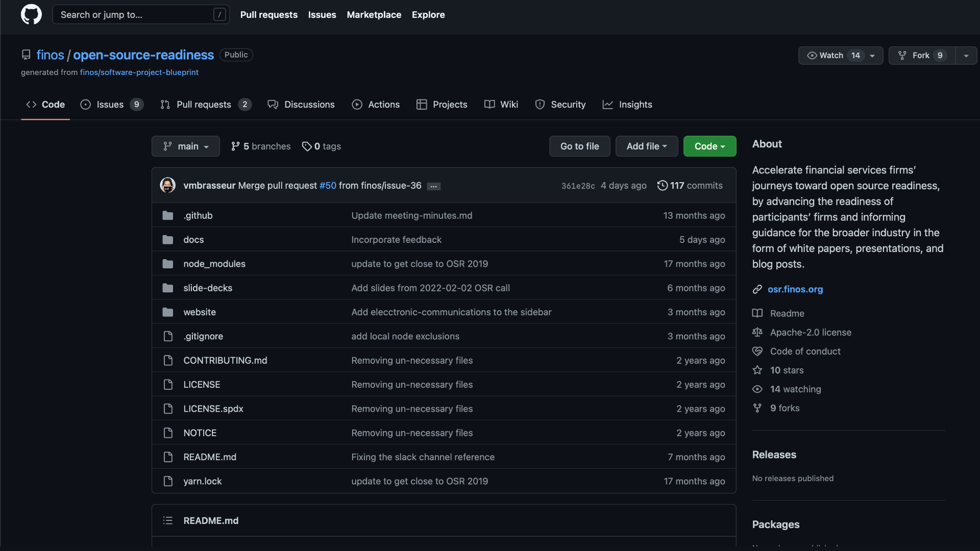The height and width of the screenshot is (551, 980).
Task: Open the Releases section heading
Action: 774,455
